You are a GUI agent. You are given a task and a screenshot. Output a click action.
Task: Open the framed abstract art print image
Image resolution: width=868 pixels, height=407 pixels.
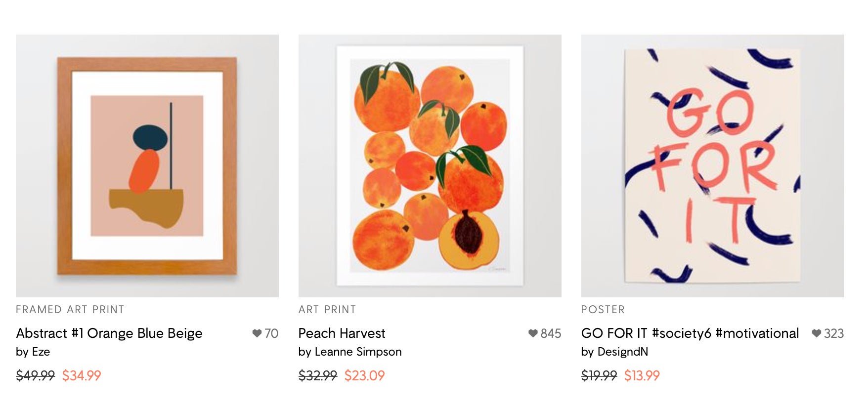147,166
